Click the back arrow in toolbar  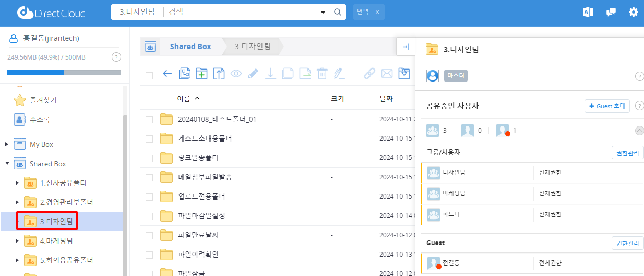click(167, 74)
